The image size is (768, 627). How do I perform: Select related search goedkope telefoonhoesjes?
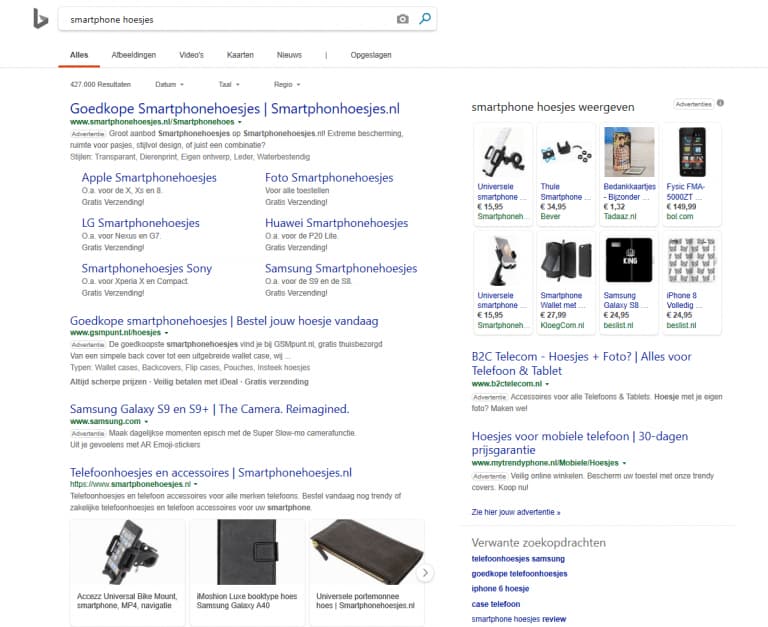pos(519,574)
